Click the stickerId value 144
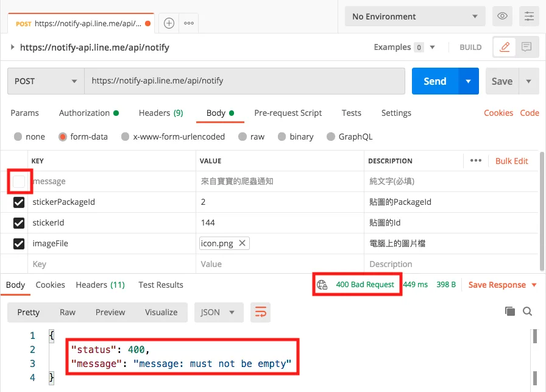 pos(208,223)
